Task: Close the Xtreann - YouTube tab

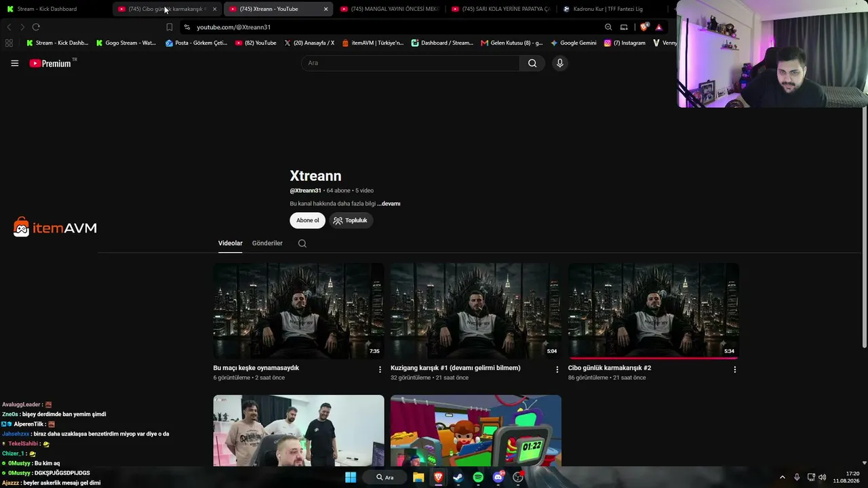Action: coord(325,9)
